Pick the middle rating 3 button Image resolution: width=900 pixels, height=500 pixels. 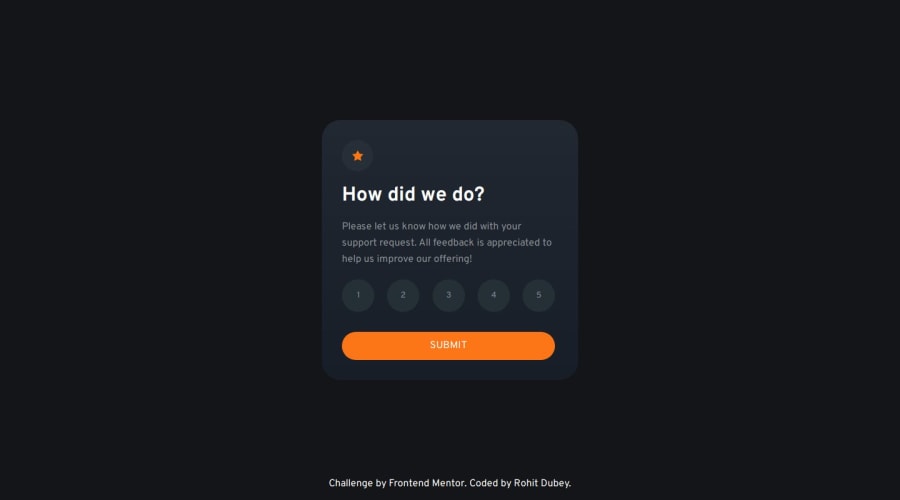tap(448, 295)
